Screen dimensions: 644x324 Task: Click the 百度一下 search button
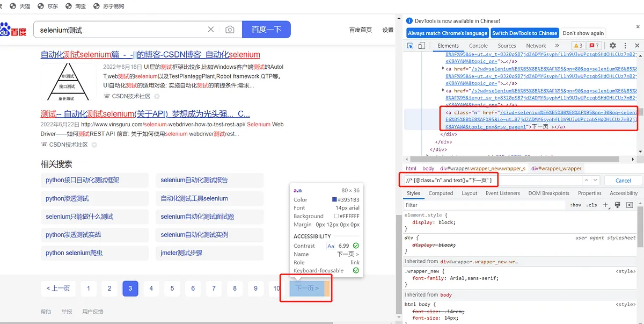(x=266, y=30)
